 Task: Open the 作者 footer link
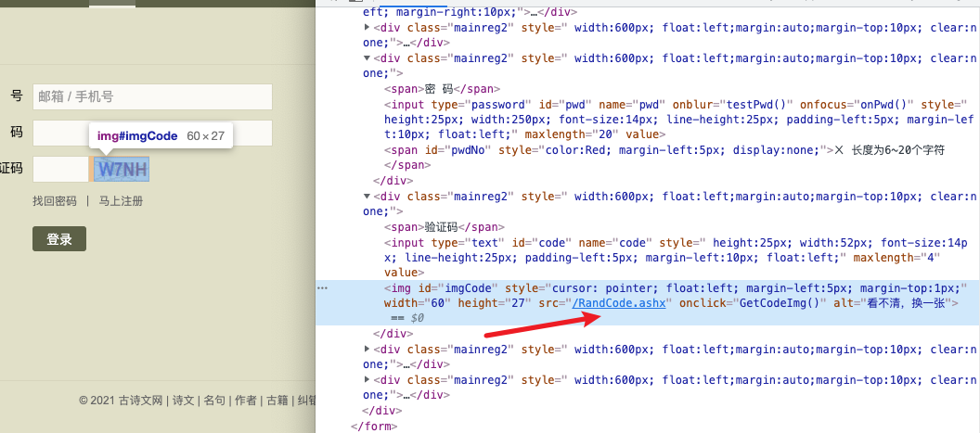246,401
